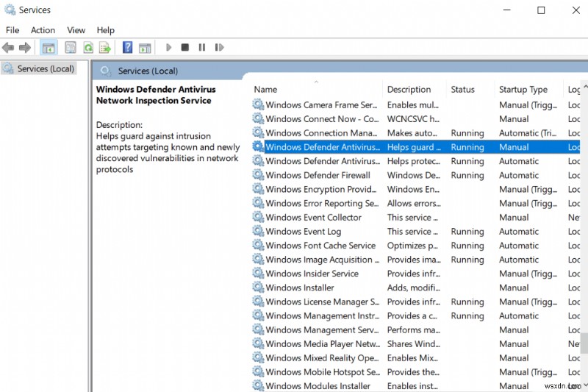
Task: Click the Start Service play button
Action: [x=168, y=48]
